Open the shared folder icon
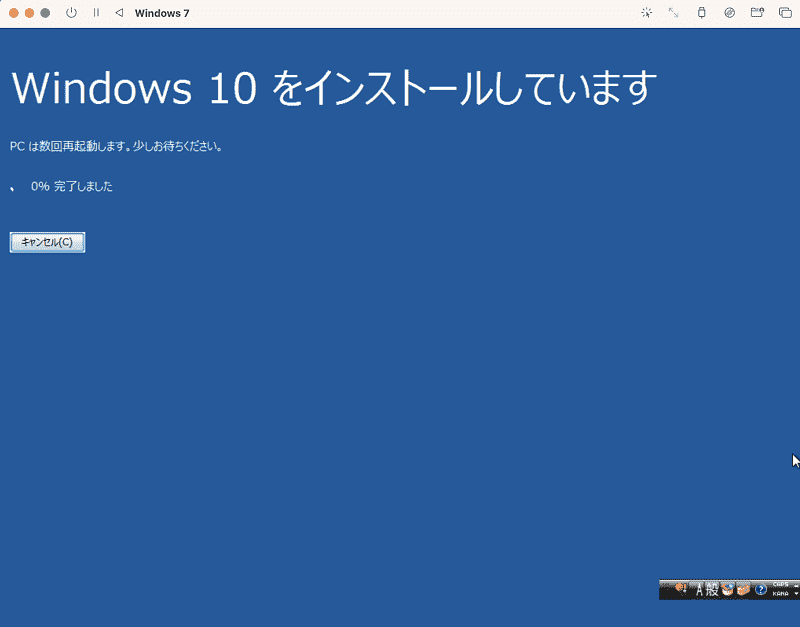Image resolution: width=800 pixels, height=627 pixels. coord(757,13)
